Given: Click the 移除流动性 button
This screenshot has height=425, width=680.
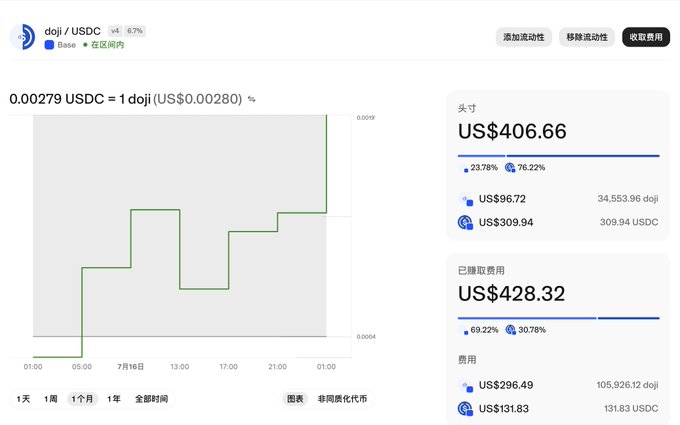Looking at the screenshot, I should [x=587, y=37].
